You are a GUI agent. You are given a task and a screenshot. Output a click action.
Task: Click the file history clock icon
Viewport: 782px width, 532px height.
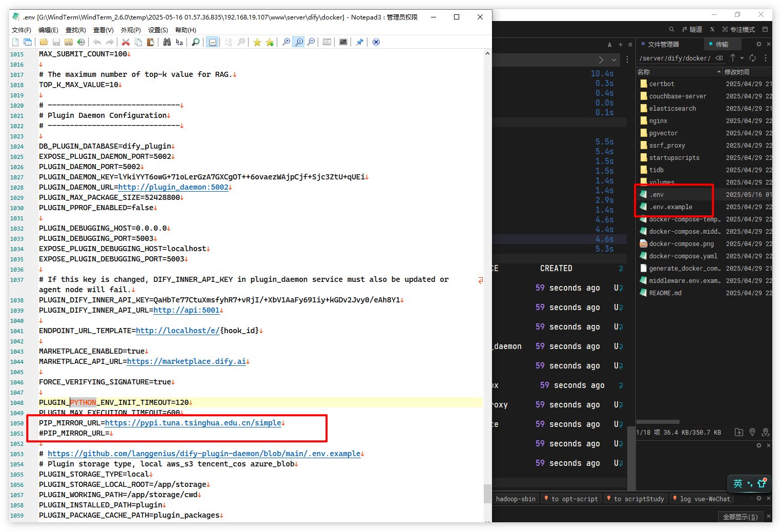click(x=81, y=42)
